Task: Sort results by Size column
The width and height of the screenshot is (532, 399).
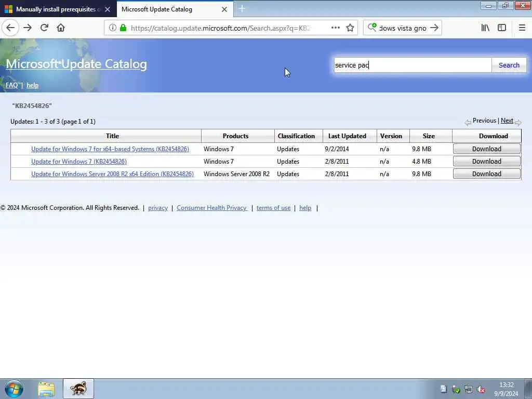Action: (429, 136)
